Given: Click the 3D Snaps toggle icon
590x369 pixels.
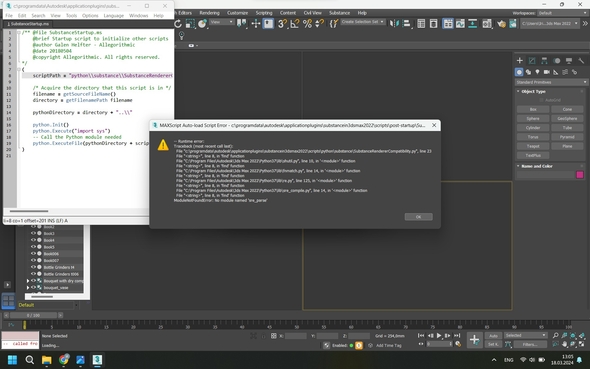Looking at the screenshot, I should pyautogui.click(x=282, y=24).
